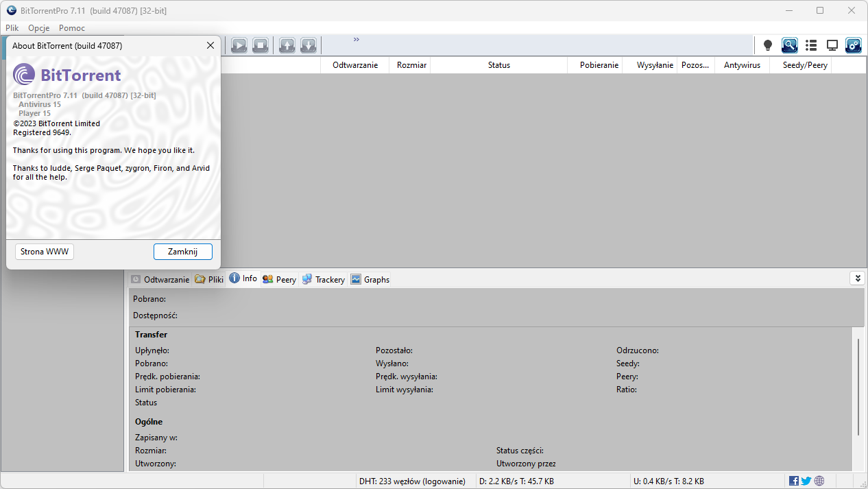Click the Upłynęło label
Viewport: 868px width, 489px height.
click(x=152, y=350)
